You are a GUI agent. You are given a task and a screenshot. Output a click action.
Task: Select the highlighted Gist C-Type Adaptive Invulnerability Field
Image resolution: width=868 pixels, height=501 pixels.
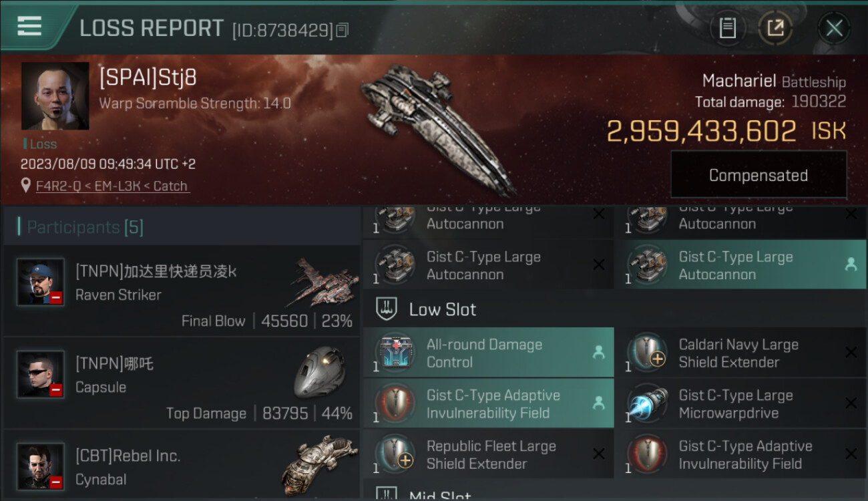(488, 403)
